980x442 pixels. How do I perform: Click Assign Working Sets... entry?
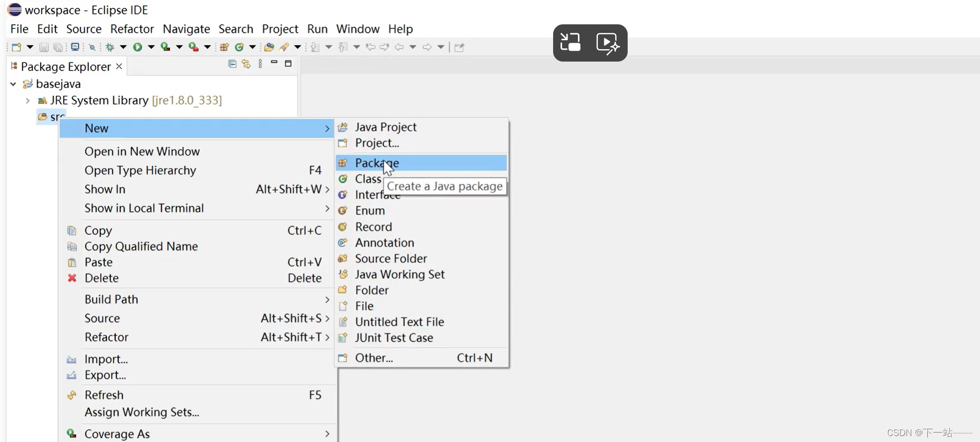coord(197,412)
